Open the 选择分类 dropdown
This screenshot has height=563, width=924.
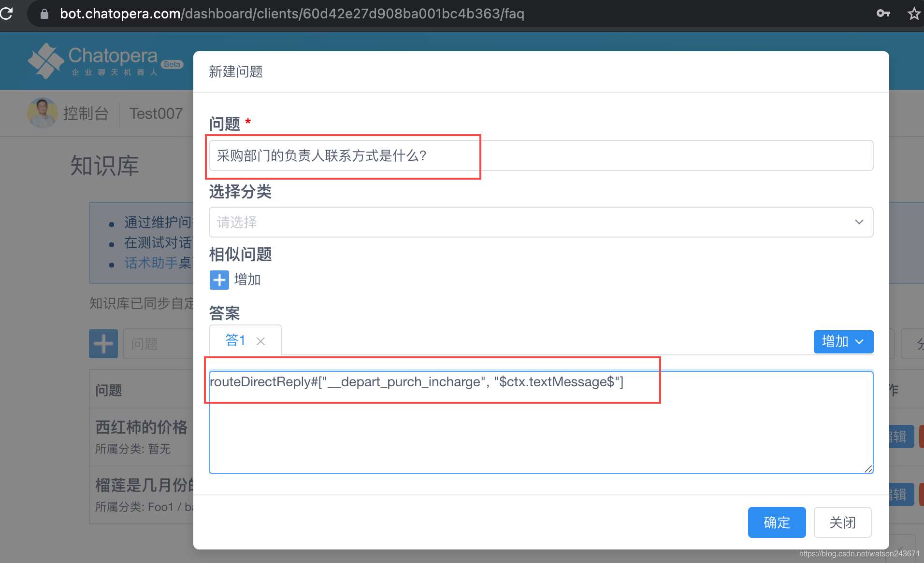[541, 222]
